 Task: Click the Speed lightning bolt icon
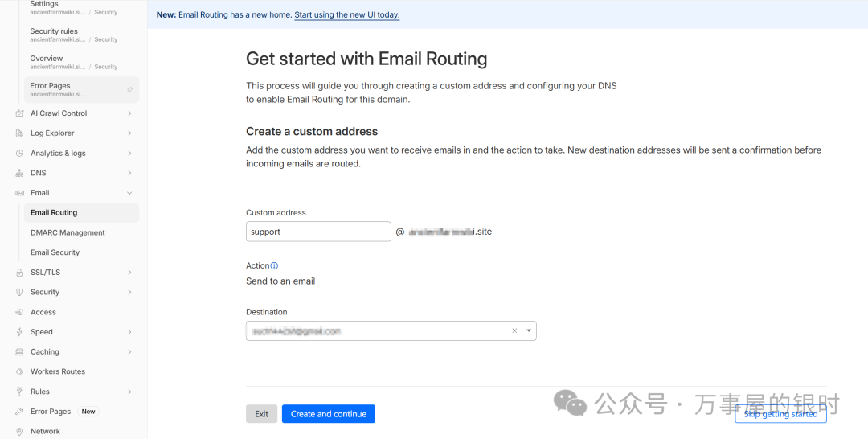(x=19, y=332)
